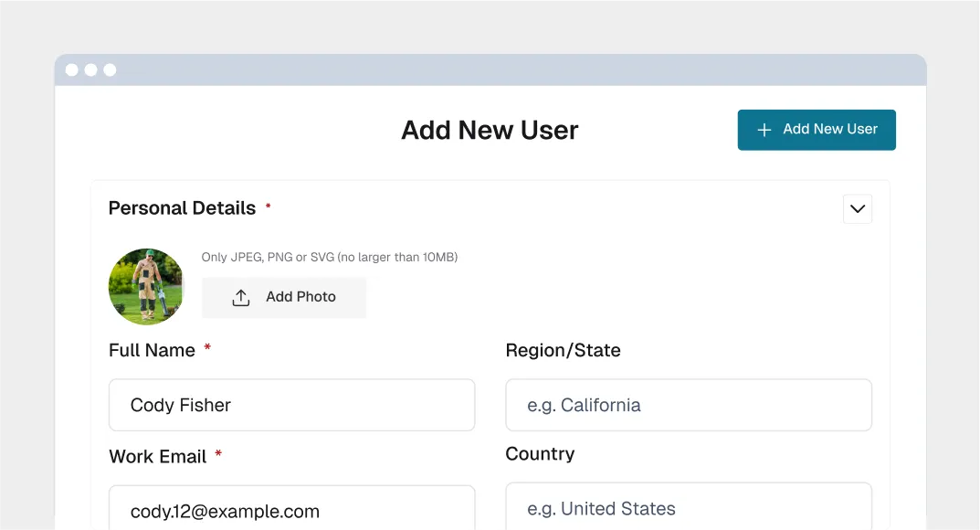Click into the Region/State input field
Image resolution: width=980 pixels, height=530 pixels.
688,405
